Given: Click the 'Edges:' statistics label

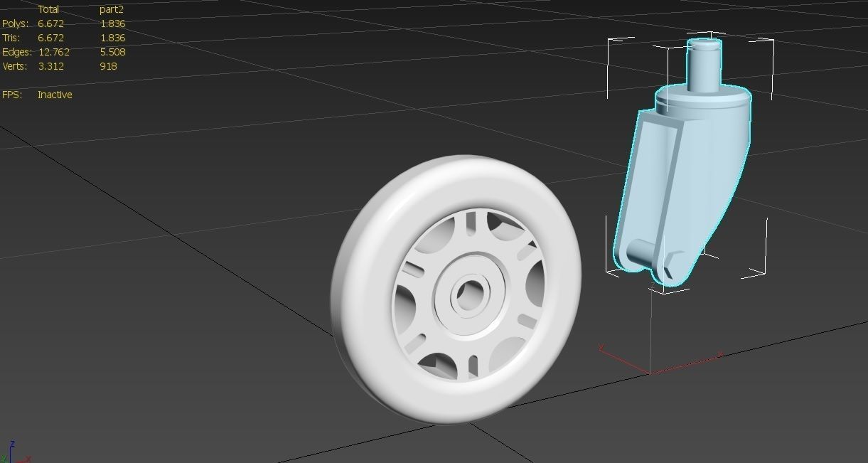Looking at the screenshot, I should 17,52.
